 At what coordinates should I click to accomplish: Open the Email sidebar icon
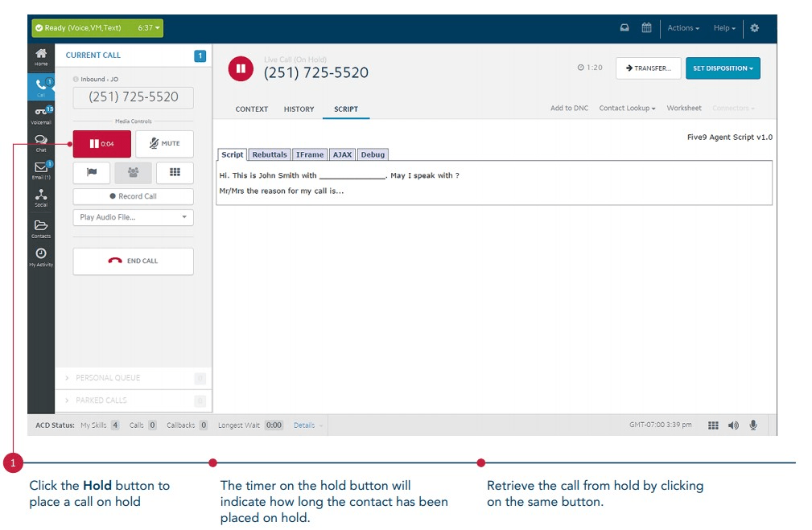41,169
